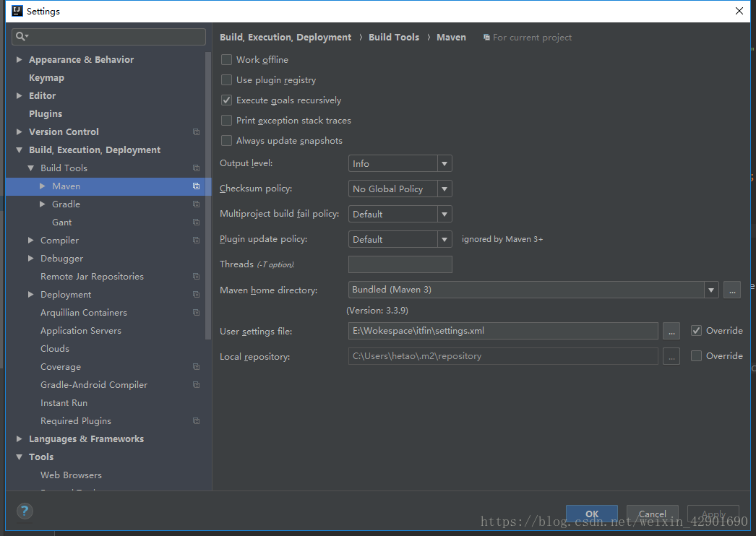Click the help question mark icon
The height and width of the screenshot is (536, 756).
[25, 511]
